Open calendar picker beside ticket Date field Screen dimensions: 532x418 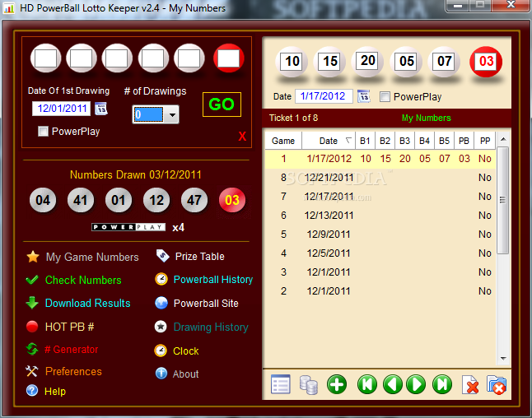click(364, 96)
